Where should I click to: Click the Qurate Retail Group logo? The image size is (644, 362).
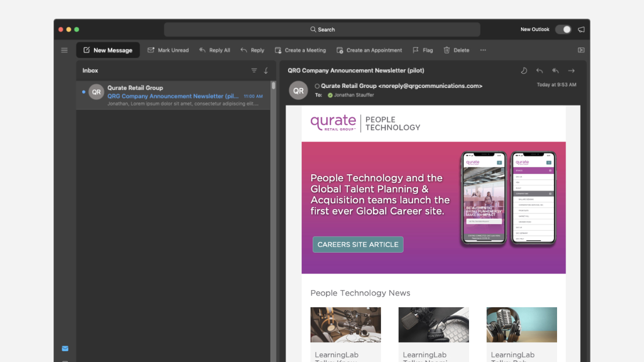333,123
